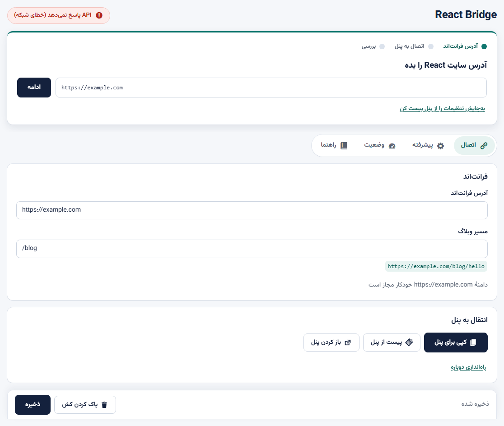The height and width of the screenshot is (426, 504).
Task: Click the React Bridge title
Action: pos(466,14)
